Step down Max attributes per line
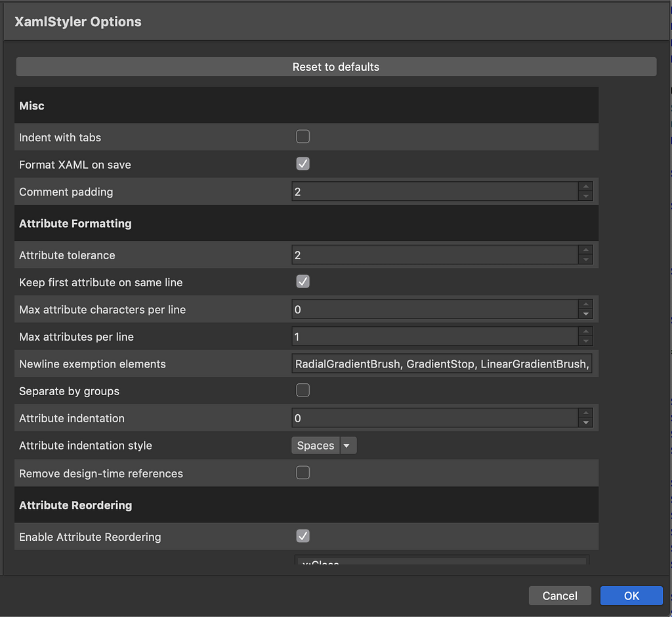Screen dimensions: 672x617 pyautogui.click(x=585, y=341)
